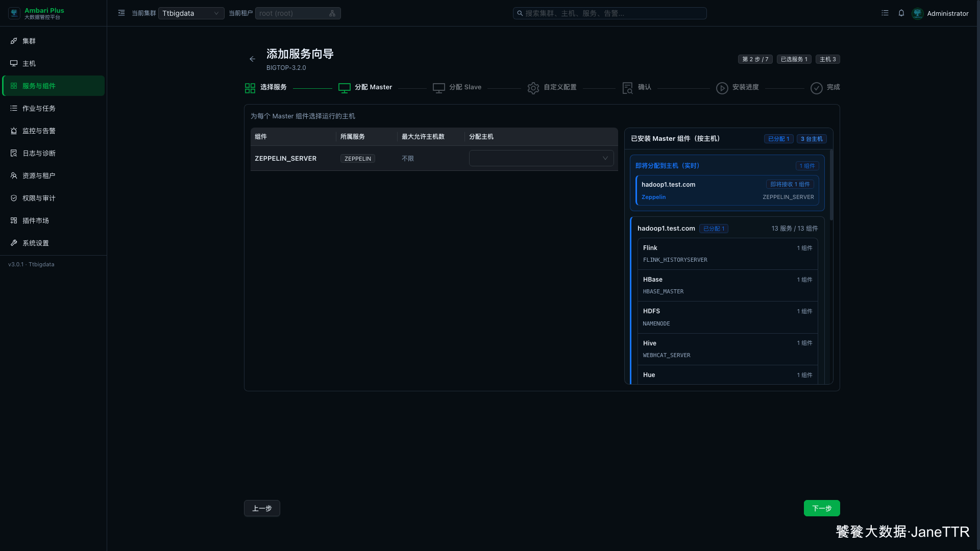Select the HBase HBASE_MASTER row
980x551 pixels.
(727, 285)
